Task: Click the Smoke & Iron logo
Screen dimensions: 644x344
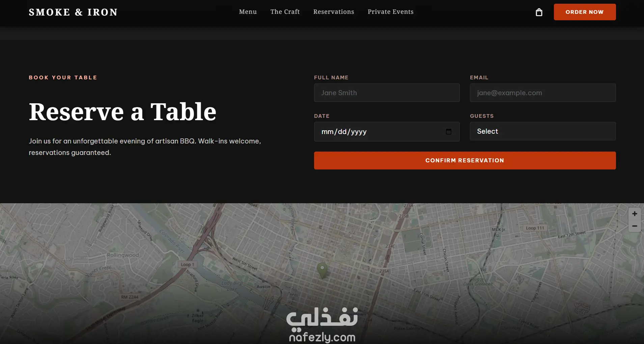Action: click(73, 12)
